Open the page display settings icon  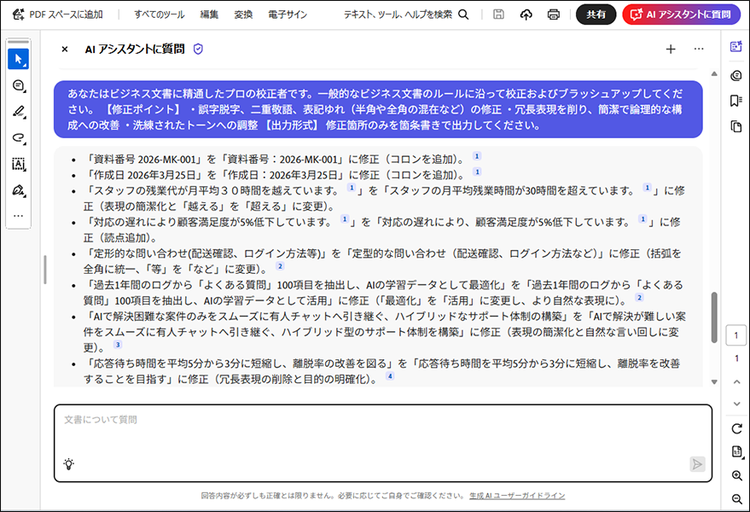(737, 452)
